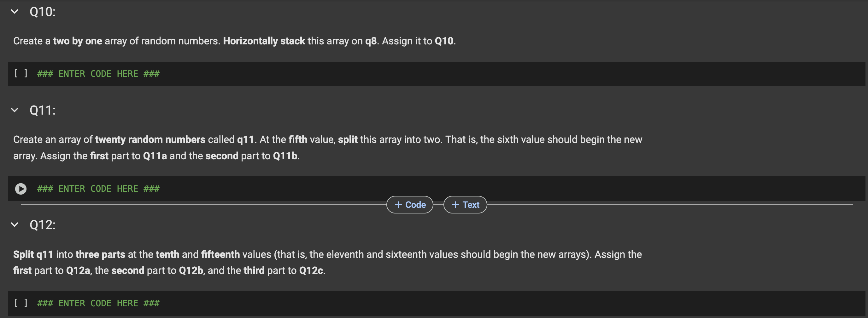Click the plus icon in + Code
Screen dimensions: 868x318
(398, 204)
